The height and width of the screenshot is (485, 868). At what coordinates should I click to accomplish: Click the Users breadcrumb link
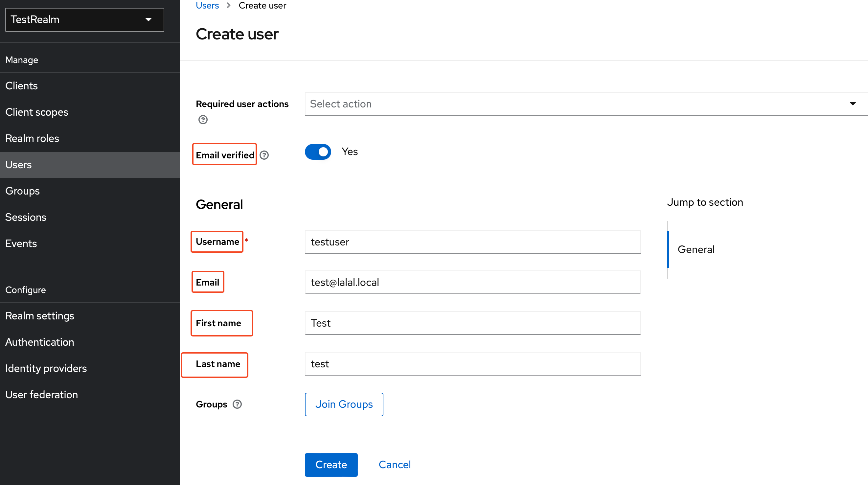coord(207,5)
